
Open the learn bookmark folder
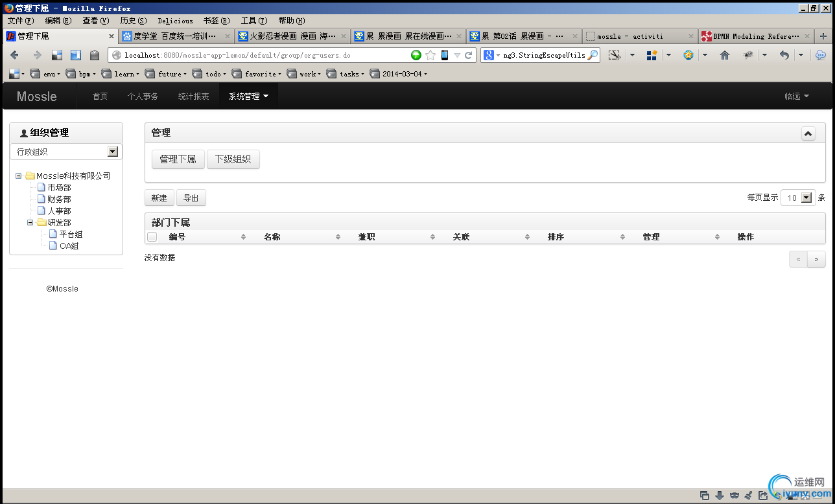click(121, 74)
